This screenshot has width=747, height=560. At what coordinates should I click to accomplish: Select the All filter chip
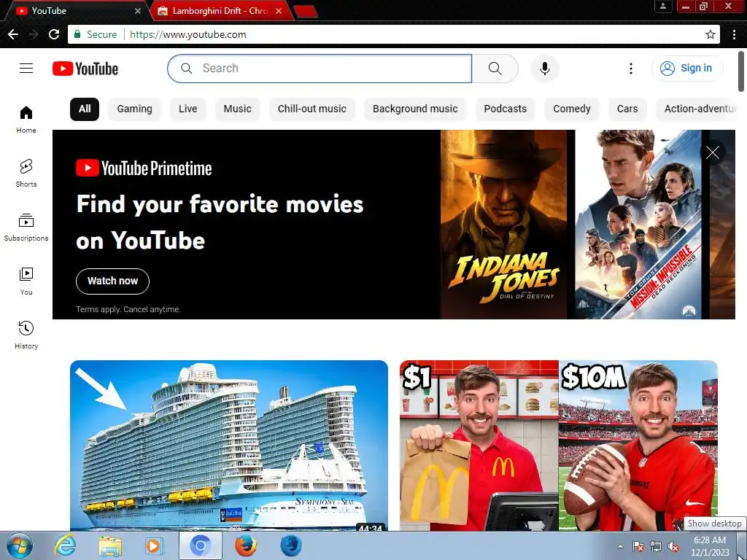pos(85,109)
